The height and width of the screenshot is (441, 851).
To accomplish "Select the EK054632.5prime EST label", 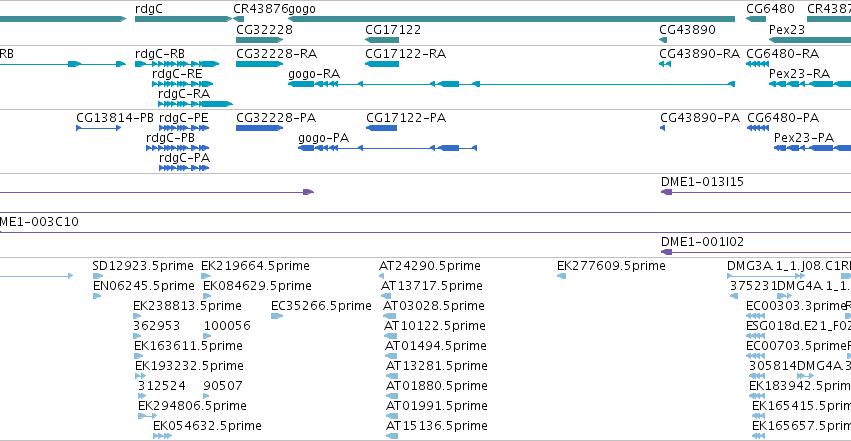I will (207, 426).
